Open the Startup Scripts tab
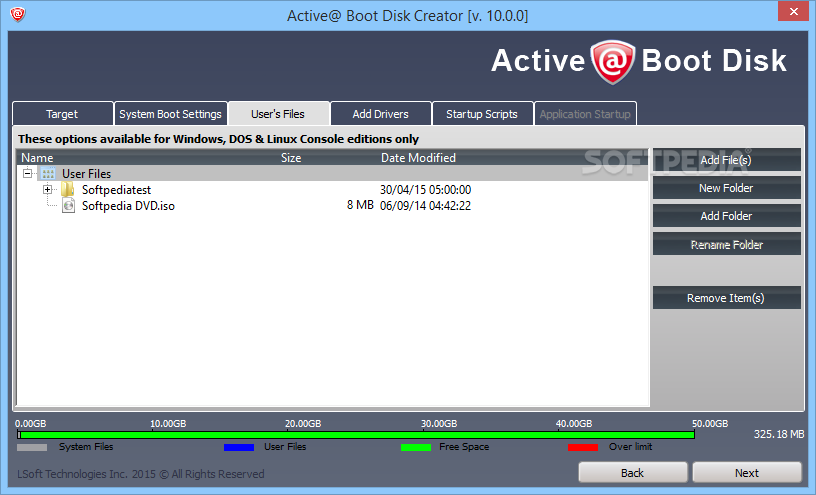The width and height of the screenshot is (816, 495). coord(482,113)
